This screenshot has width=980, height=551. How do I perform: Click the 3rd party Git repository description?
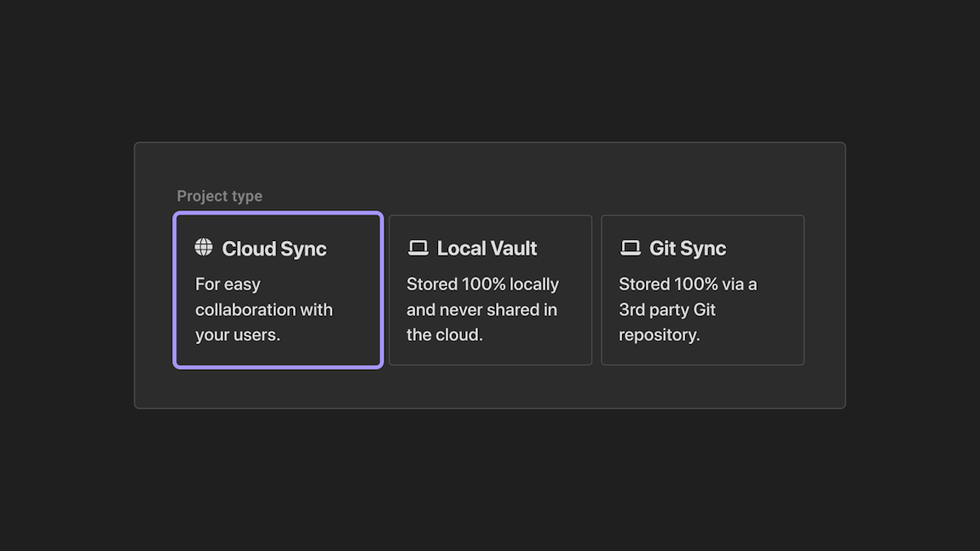pos(688,309)
